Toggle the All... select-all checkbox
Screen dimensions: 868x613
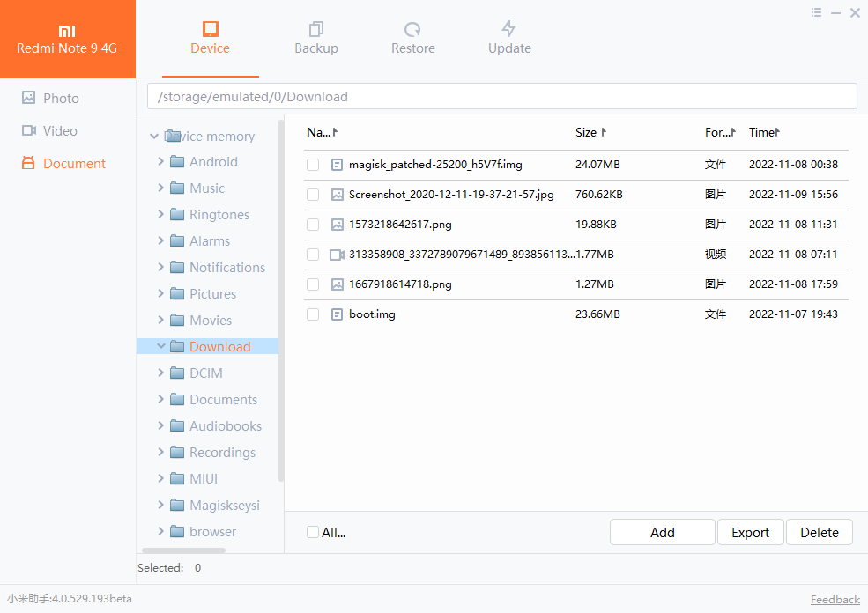click(313, 532)
